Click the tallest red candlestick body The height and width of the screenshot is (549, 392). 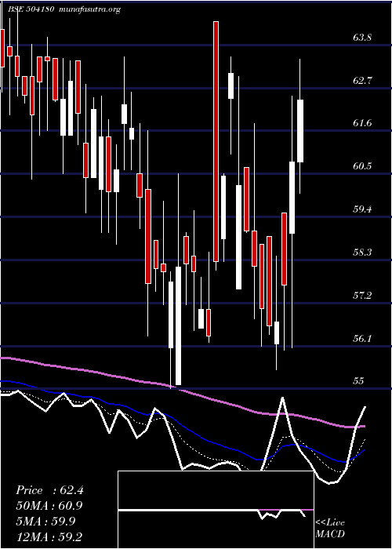tap(216, 141)
